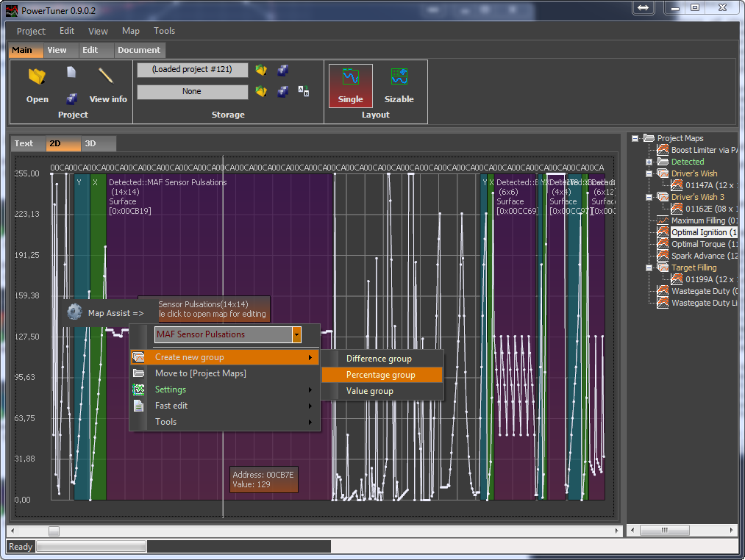Click the yellow Open folder icon
This screenshot has width=745, height=560.
(37, 76)
